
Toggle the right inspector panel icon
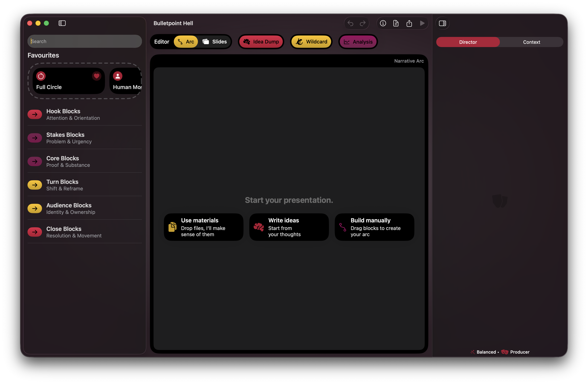click(x=442, y=23)
